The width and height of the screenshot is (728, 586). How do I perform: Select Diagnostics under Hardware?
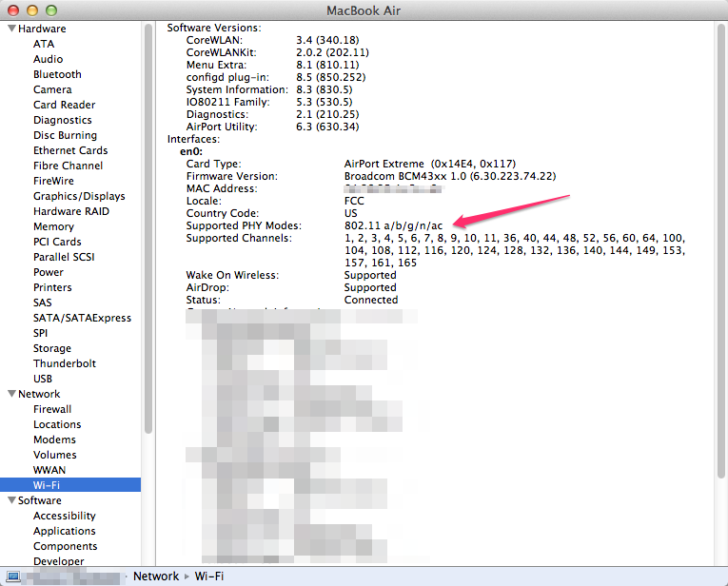point(62,120)
